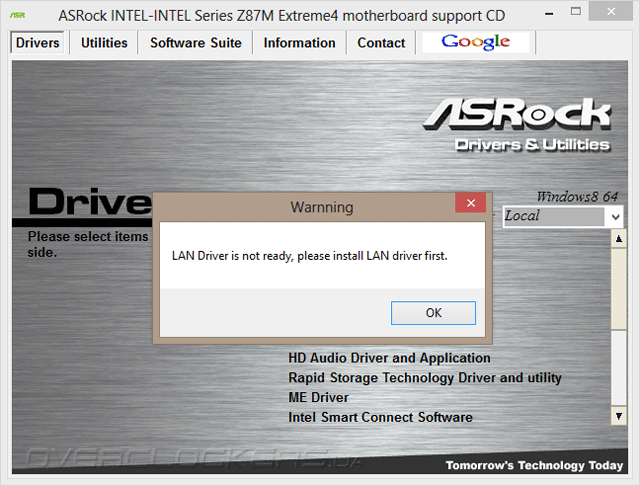The width and height of the screenshot is (640, 486).
Task: Minimize the ASRock support CD window
Action: click(x=549, y=14)
